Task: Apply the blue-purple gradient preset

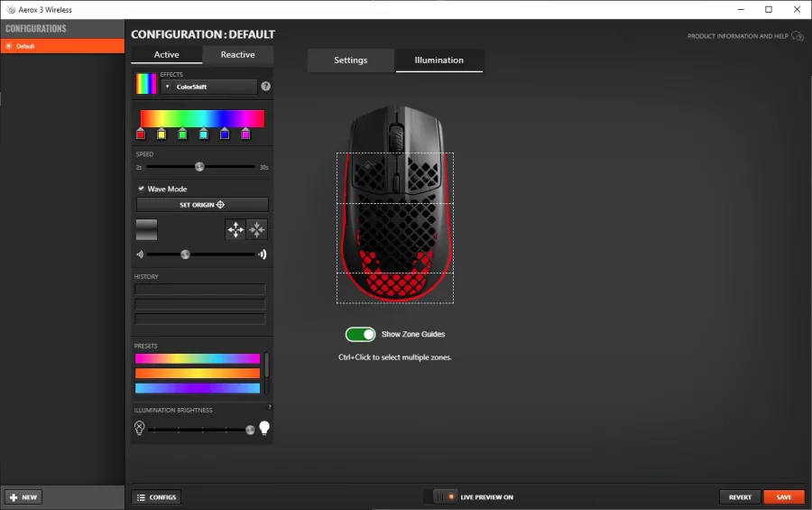Action: coord(198,388)
